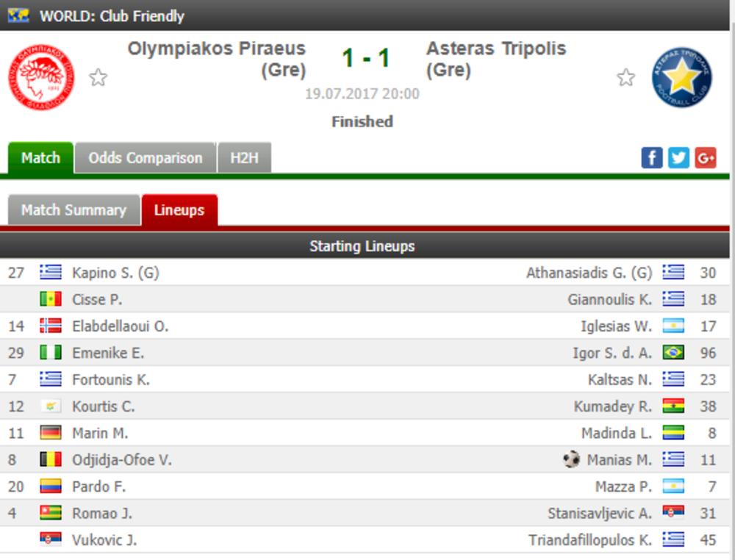Click the Asteras Tripolis club crest
735x560 pixels.
click(681, 77)
